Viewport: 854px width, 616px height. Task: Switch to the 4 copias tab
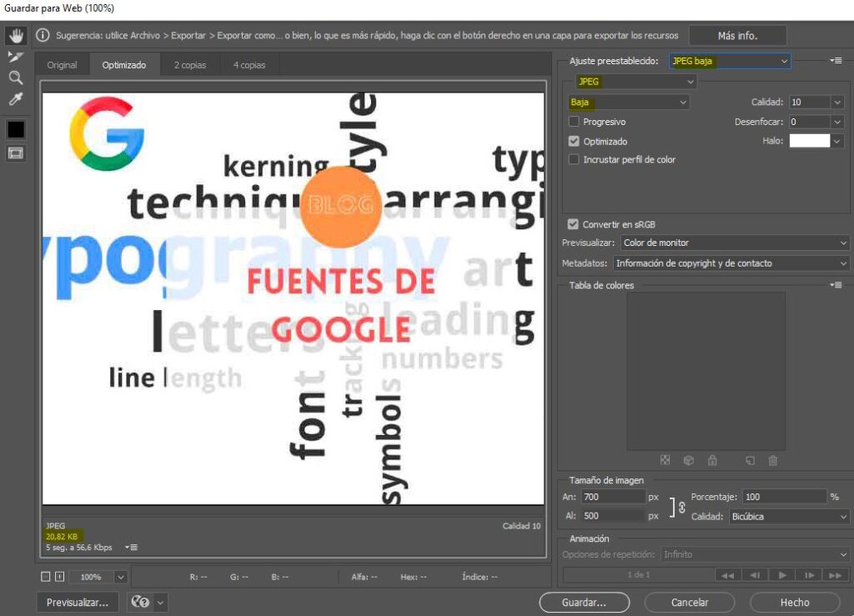click(249, 65)
